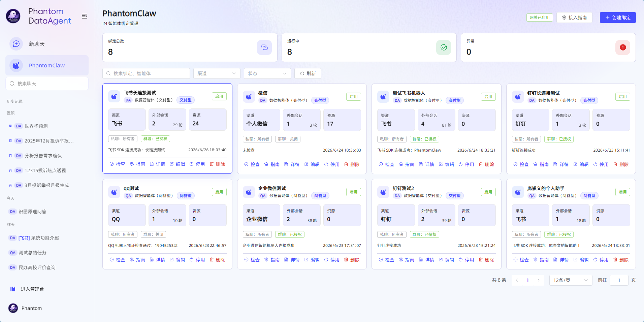
Task: Open the 2025年12月投诉举报 chat
Action: pos(47,141)
